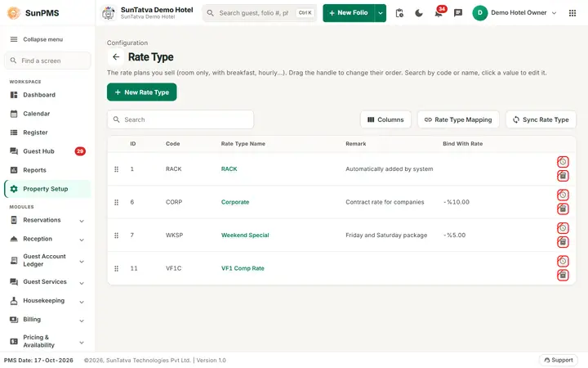Open Rate Type Mapping
588x368 pixels.
(458, 119)
